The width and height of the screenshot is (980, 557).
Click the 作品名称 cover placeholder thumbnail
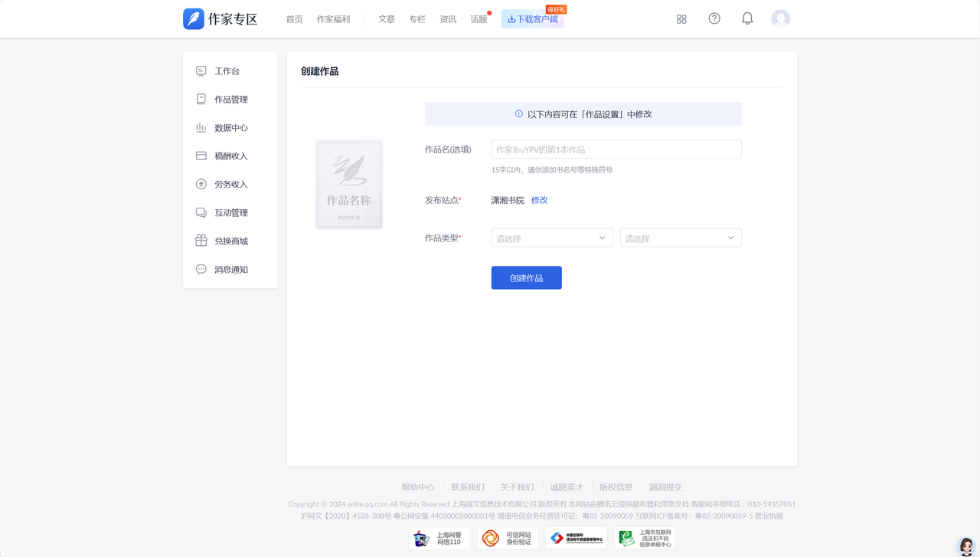click(349, 185)
